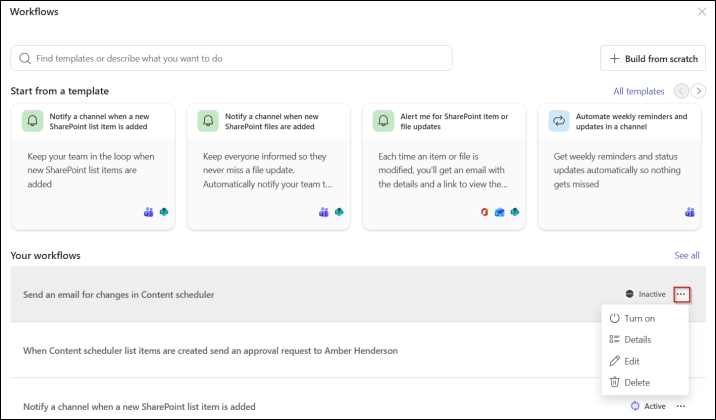This screenshot has height=420, width=716.
Task: Open more options for Send an email workflow
Action: (681, 294)
